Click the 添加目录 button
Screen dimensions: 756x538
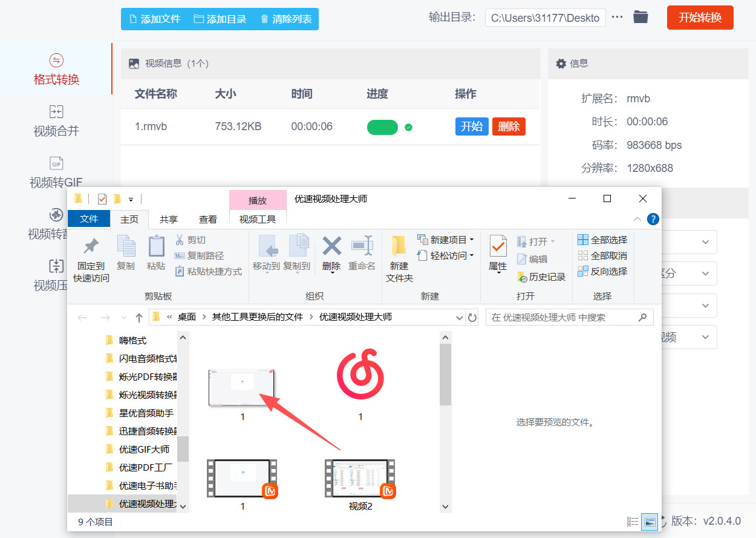click(220, 19)
